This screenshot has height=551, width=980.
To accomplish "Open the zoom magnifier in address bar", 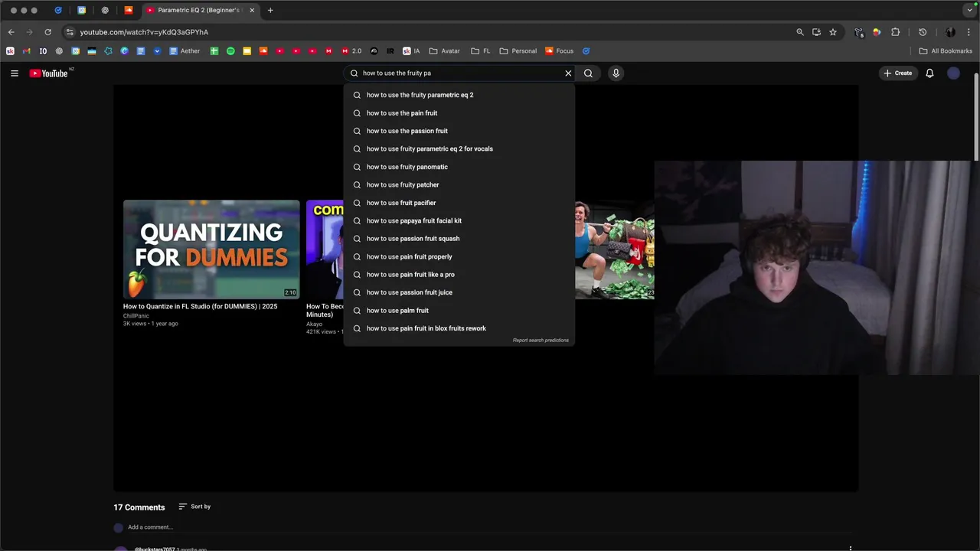I will click(800, 32).
